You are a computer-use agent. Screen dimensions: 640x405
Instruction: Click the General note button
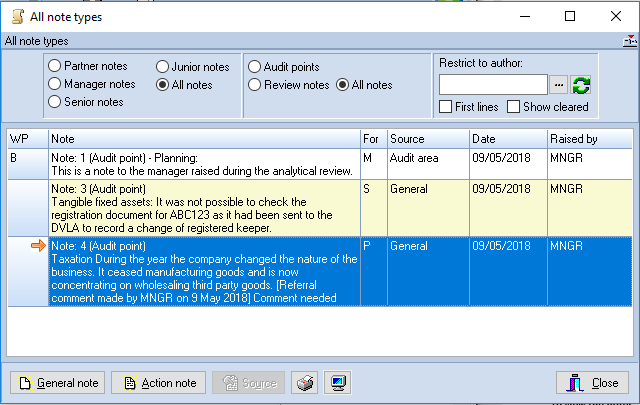click(x=58, y=383)
